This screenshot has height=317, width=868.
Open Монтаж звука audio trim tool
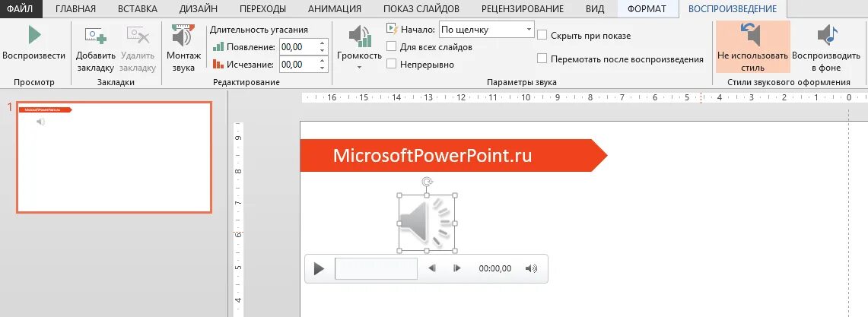184,49
